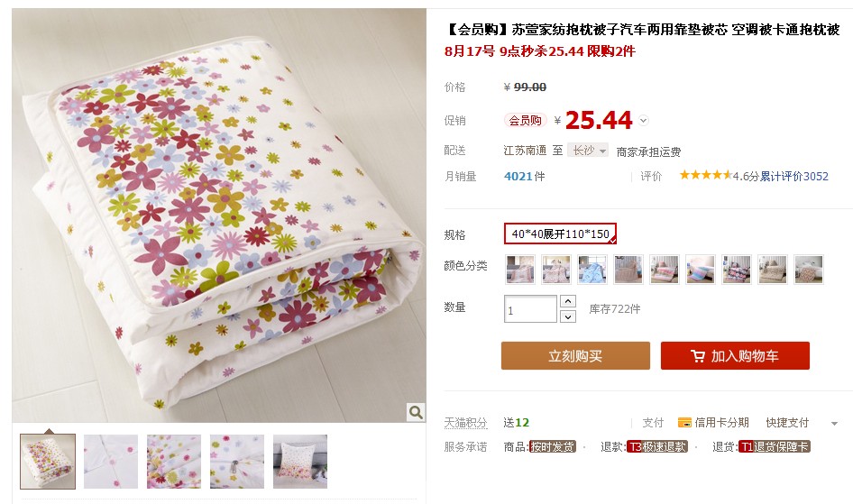Viewport: 853px width, 504px height.
Task: Choose the blue cartoon color swatch
Action: (x=592, y=269)
